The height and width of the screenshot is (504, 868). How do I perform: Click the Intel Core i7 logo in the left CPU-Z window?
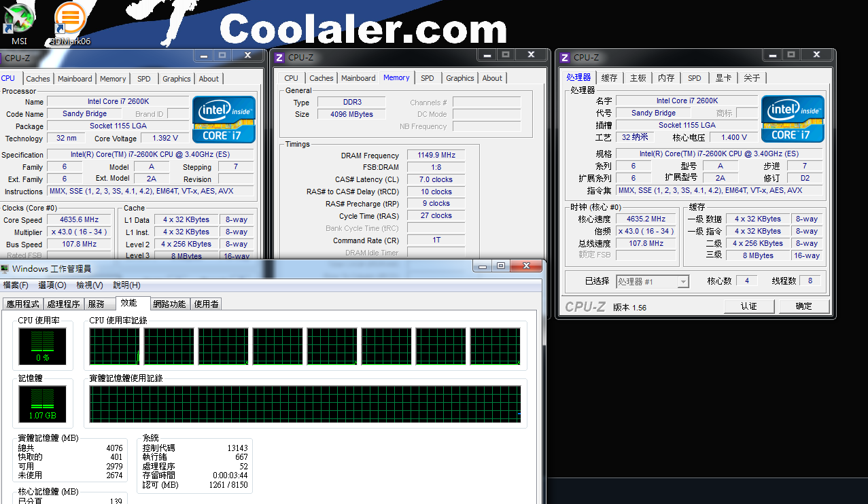click(x=224, y=119)
